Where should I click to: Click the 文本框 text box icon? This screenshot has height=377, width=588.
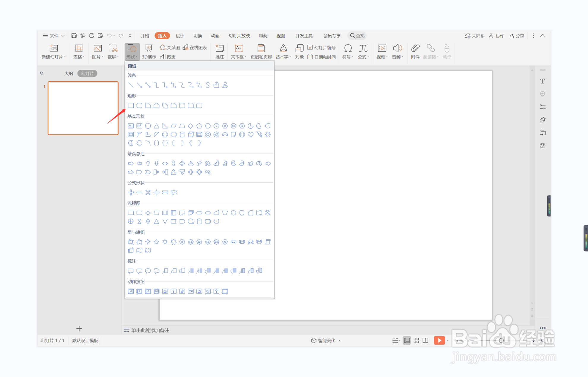pyautogui.click(x=238, y=48)
